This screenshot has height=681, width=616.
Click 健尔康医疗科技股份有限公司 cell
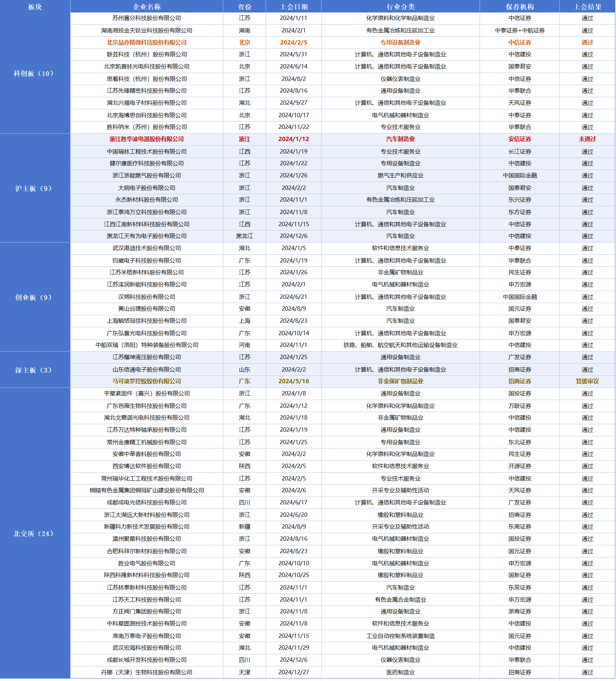point(147,163)
